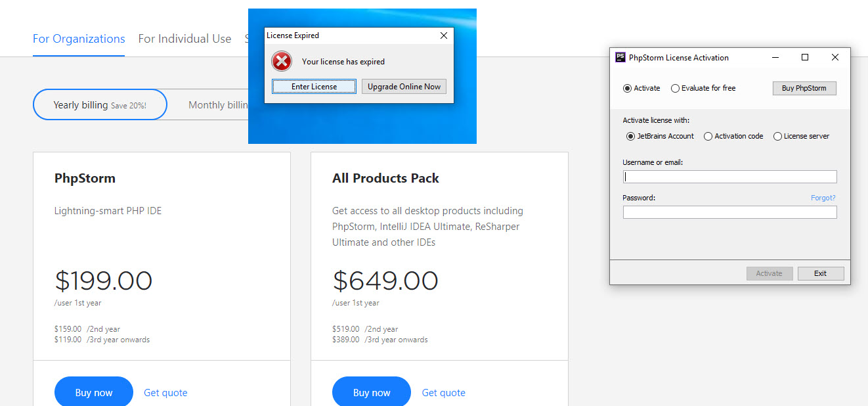Open the For Individual Use tab
This screenshot has width=868, height=406.
tap(184, 39)
